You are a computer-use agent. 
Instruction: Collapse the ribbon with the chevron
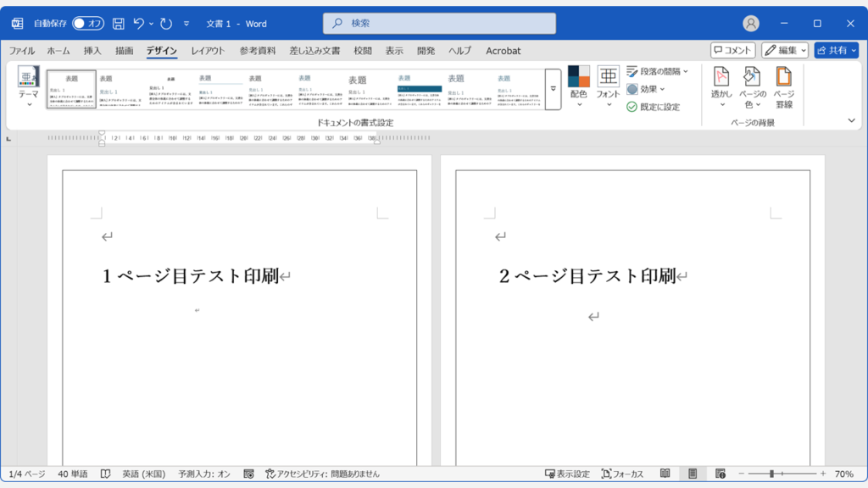pyautogui.click(x=851, y=120)
